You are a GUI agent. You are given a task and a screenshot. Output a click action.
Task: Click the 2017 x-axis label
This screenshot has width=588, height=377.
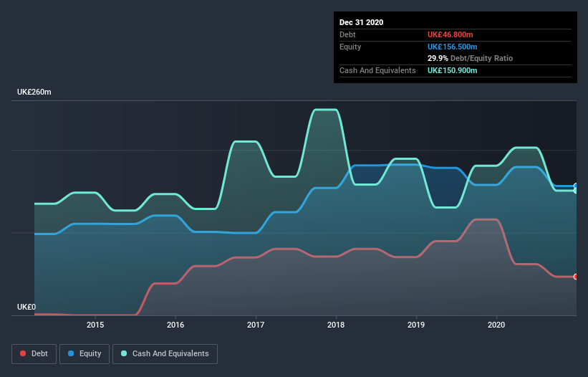tap(256, 325)
